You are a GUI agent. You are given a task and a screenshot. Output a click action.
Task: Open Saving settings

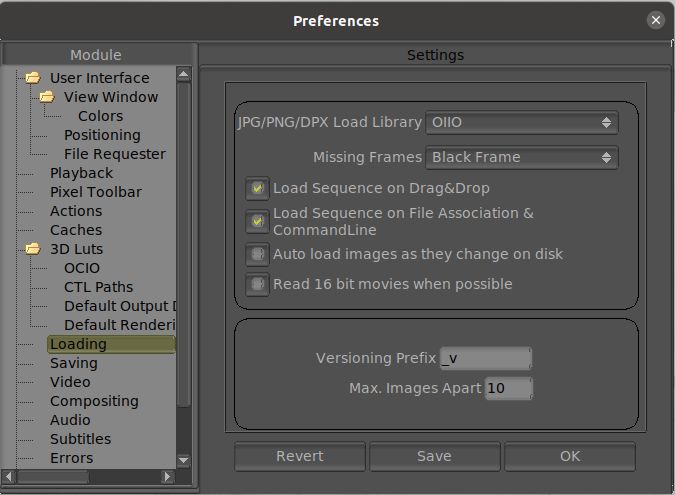[74, 363]
